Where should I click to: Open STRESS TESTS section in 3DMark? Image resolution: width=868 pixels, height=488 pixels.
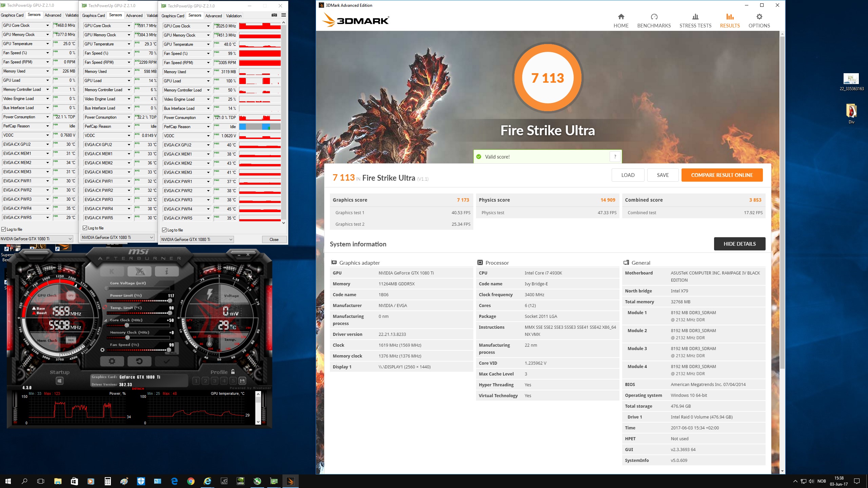point(695,21)
